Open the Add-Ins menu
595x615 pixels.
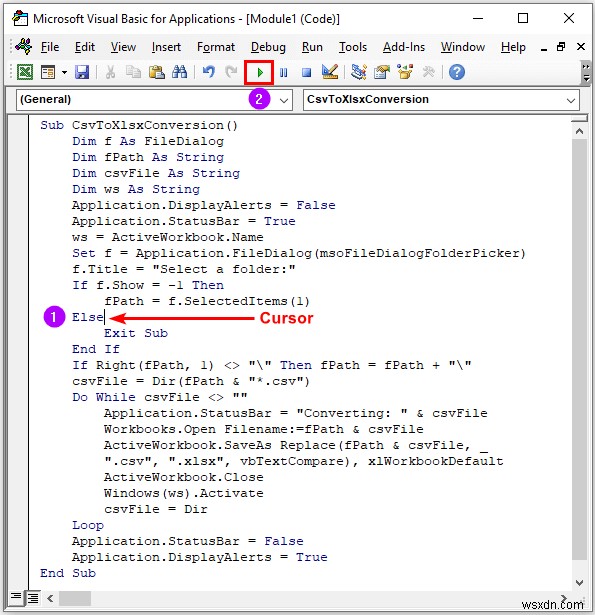coord(404,47)
